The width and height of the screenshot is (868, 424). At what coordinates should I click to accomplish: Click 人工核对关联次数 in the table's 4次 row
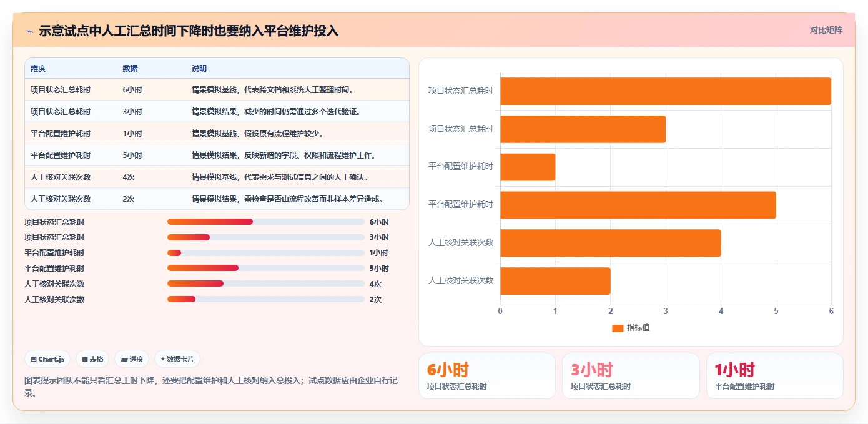(x=61, y=177)
